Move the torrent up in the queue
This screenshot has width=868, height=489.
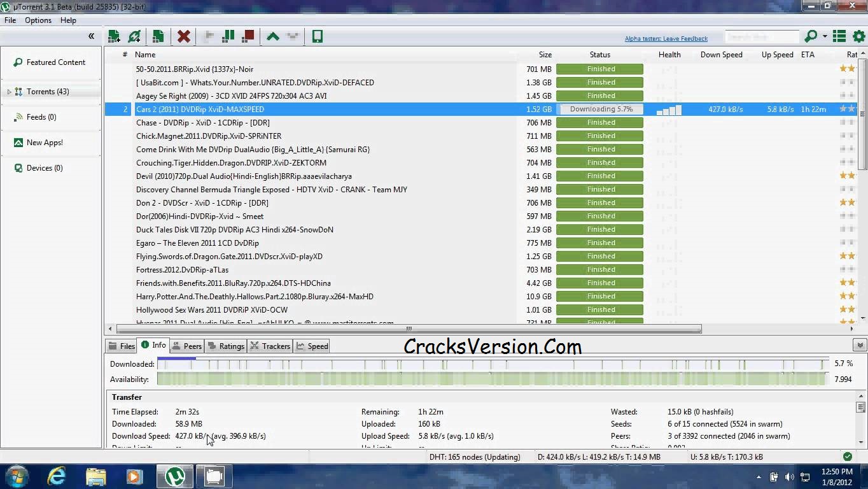point(273,36)
